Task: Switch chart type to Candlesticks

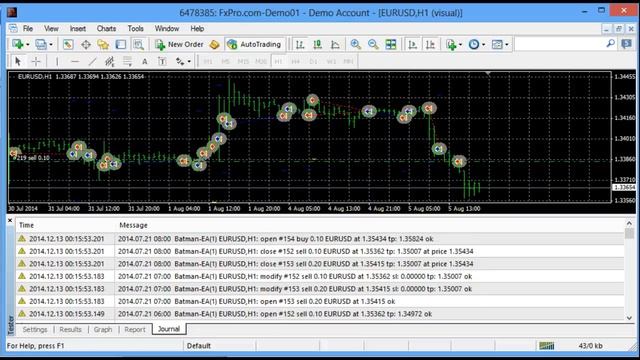Action: pos(318,44)
